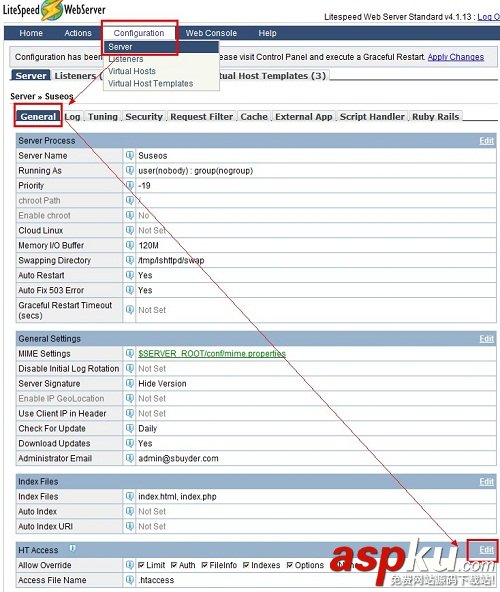Click the help icon beside MIME Settings

click(x=130, y=353)
